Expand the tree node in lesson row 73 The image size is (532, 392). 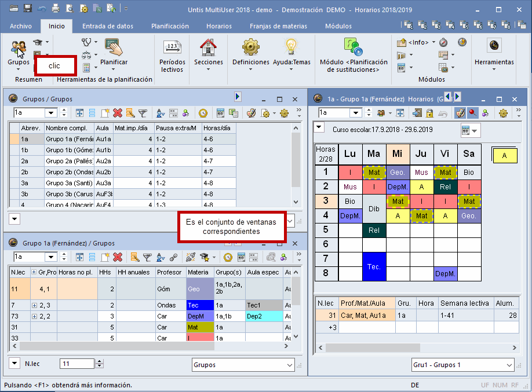tap(34, 316)
